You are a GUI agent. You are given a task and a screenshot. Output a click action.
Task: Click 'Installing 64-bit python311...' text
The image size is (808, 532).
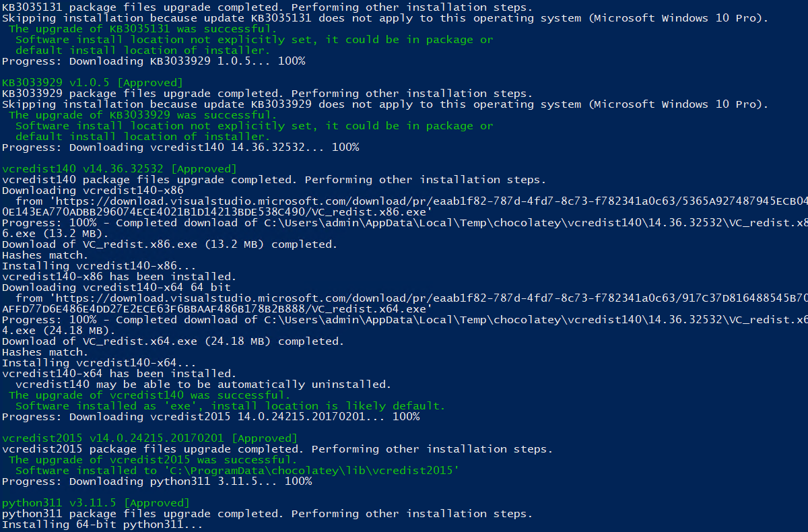point(102,525)
